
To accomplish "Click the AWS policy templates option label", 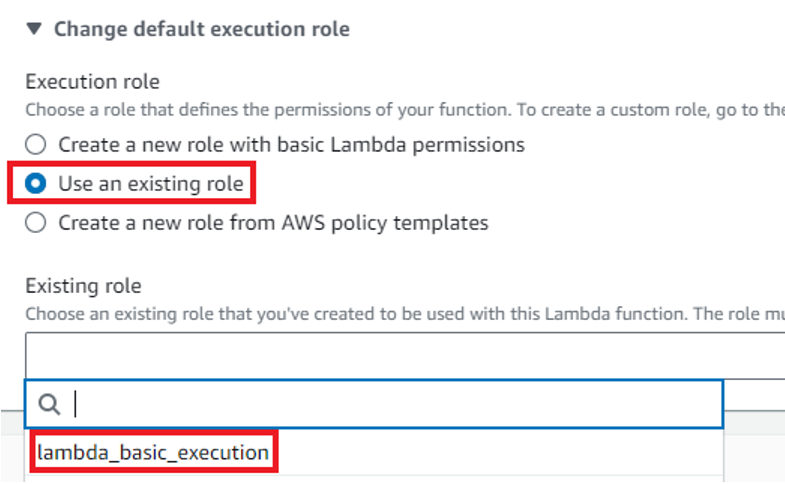I will (273, 223).
